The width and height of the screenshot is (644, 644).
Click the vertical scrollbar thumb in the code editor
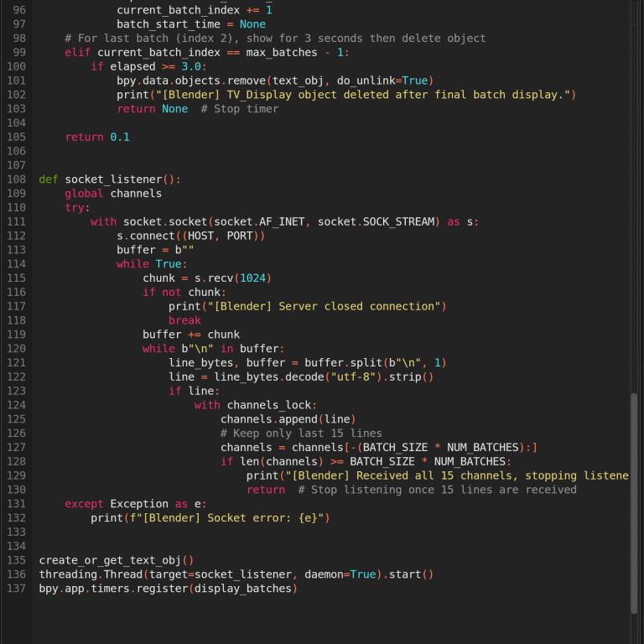pyautogui.click(x=634, y=503)
